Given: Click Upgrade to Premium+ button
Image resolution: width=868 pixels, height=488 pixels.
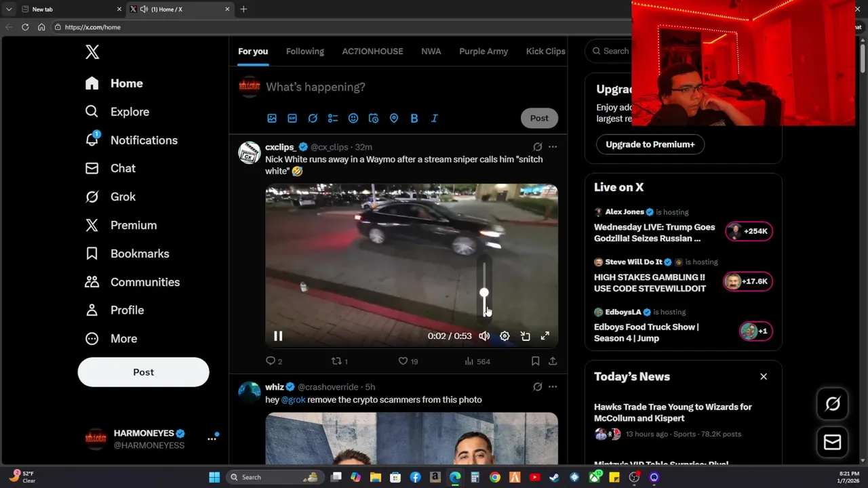Looking at the screenshot, I should coord(650,144).
